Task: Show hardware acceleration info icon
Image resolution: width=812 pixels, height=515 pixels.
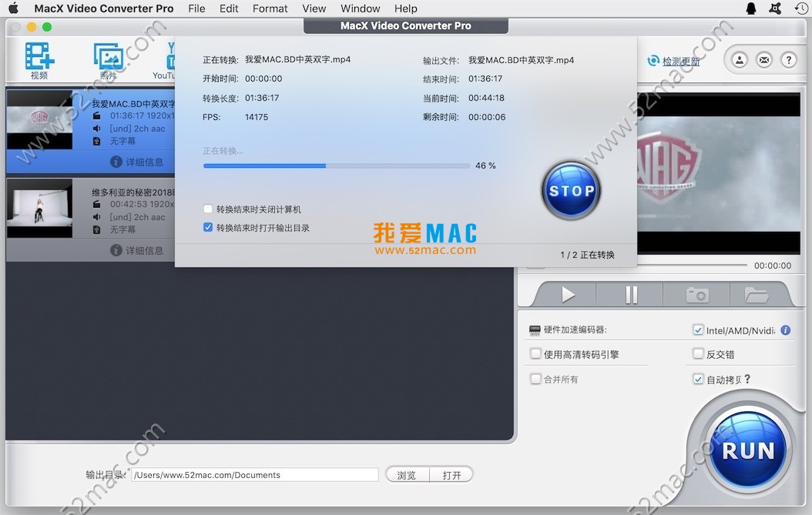Action: point(786,329)
